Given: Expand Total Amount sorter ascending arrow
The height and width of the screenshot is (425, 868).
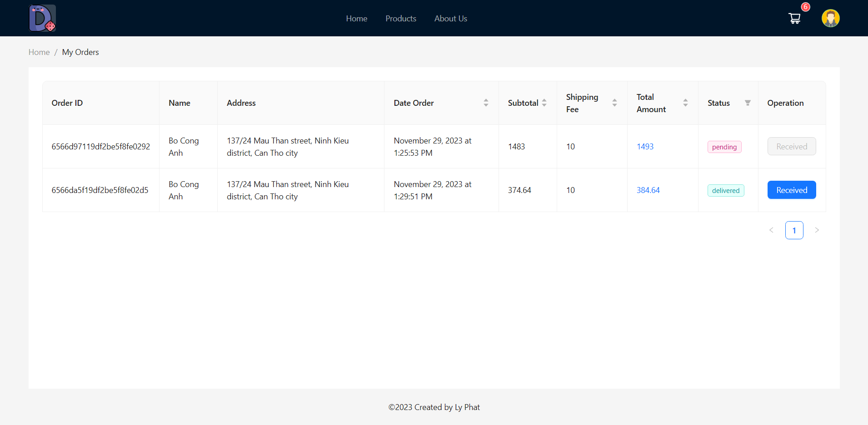Looking at the screenshot, I should (686, 100).
